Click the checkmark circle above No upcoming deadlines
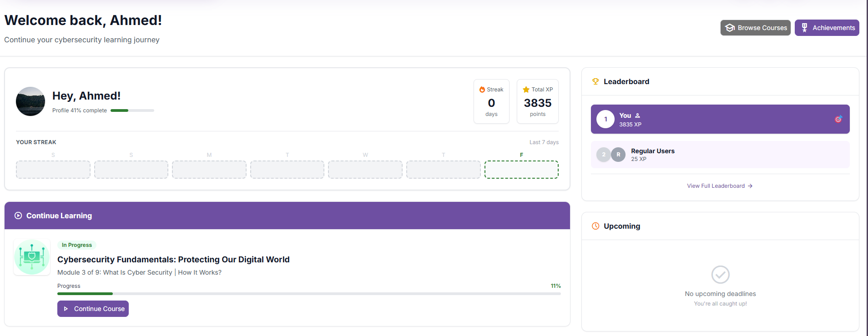This screenshot has width=868, height=336. pos(720,275)
